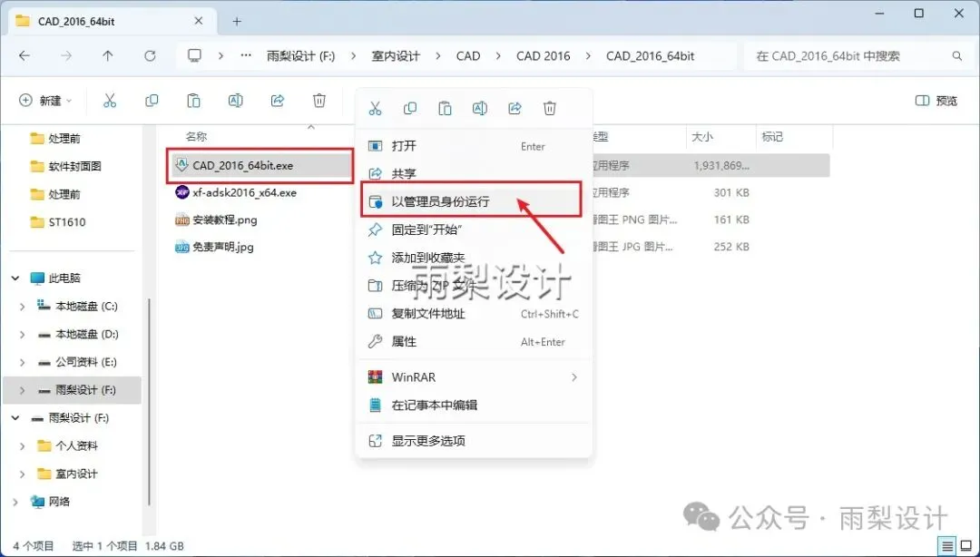980x557 pixels.
Task: Click CAD 2016 breadcrumb segment
Action: (544, 55)
